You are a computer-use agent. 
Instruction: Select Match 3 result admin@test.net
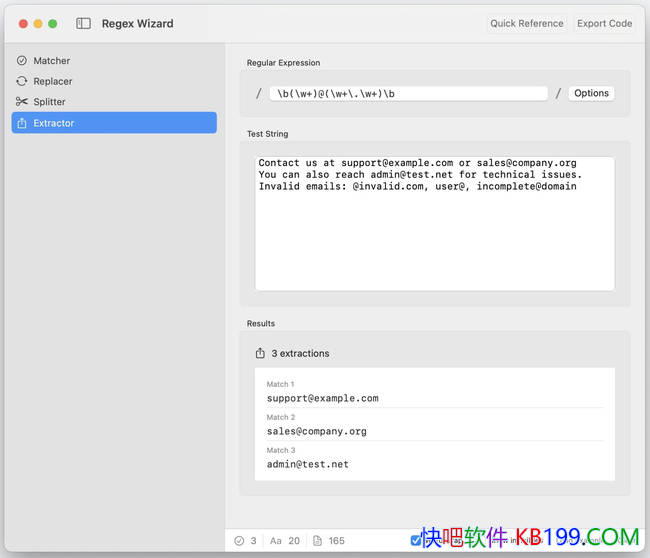pos(308,464)
